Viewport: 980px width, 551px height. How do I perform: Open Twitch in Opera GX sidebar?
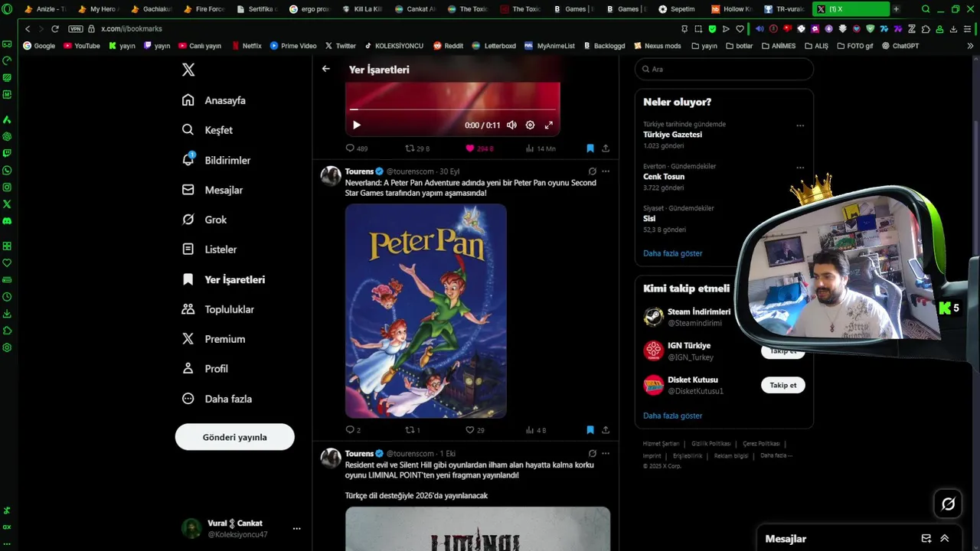(7, 153)
